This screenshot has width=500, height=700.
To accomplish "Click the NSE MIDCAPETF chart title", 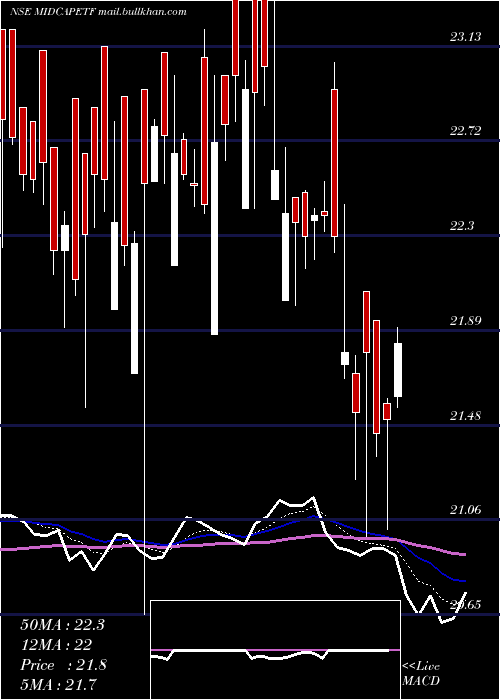I will (x=98, y=12).
